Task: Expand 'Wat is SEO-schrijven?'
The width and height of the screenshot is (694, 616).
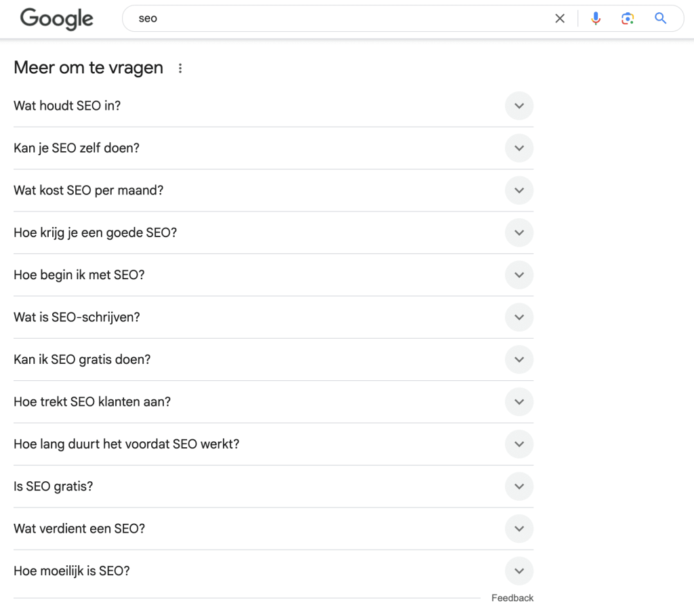Action: 518,317
